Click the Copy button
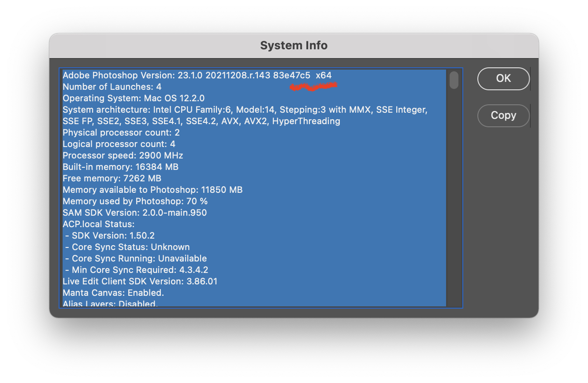 pyautogui.click(x=503, y=116)
